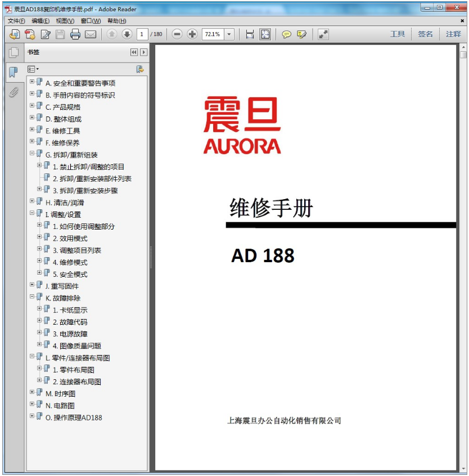Click the edit document pencil icon
This screenshot has width=469, height=476.
coord(46,34)
